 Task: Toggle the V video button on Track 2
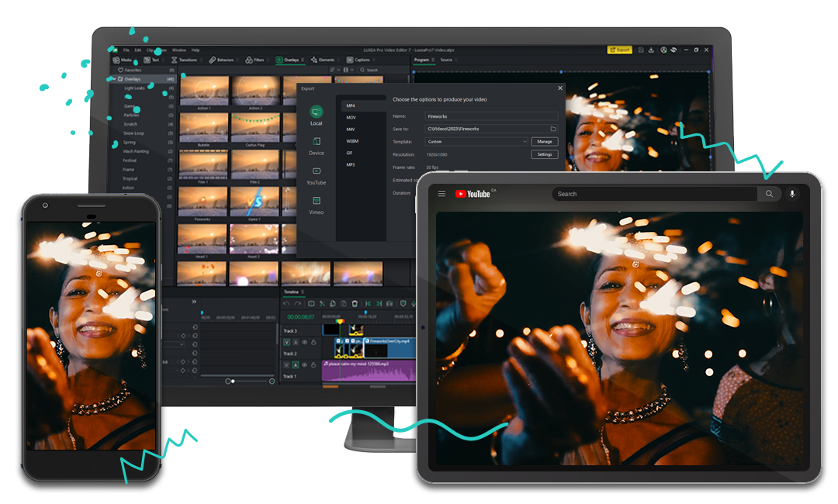pyautogui.click(x=286, y=342)
